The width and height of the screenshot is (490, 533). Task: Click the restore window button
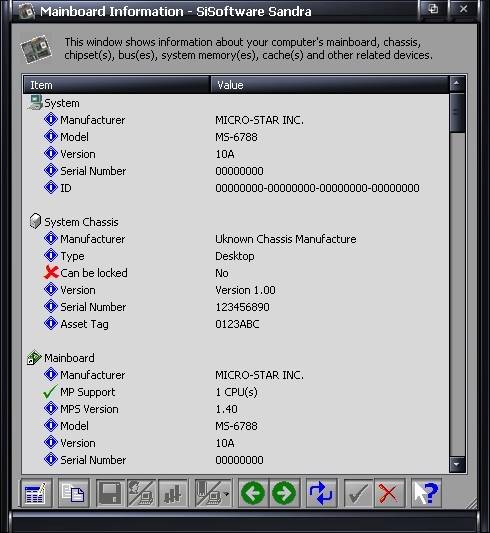point(433,9)
